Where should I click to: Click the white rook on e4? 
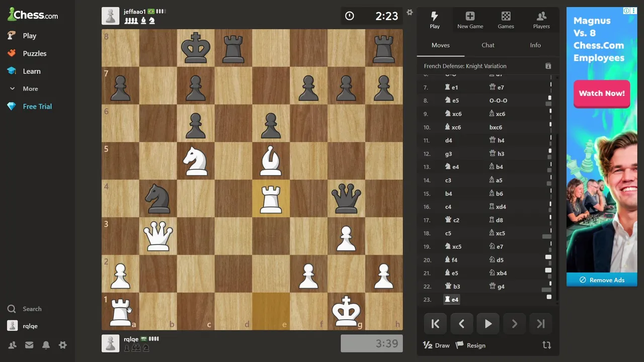271,199
